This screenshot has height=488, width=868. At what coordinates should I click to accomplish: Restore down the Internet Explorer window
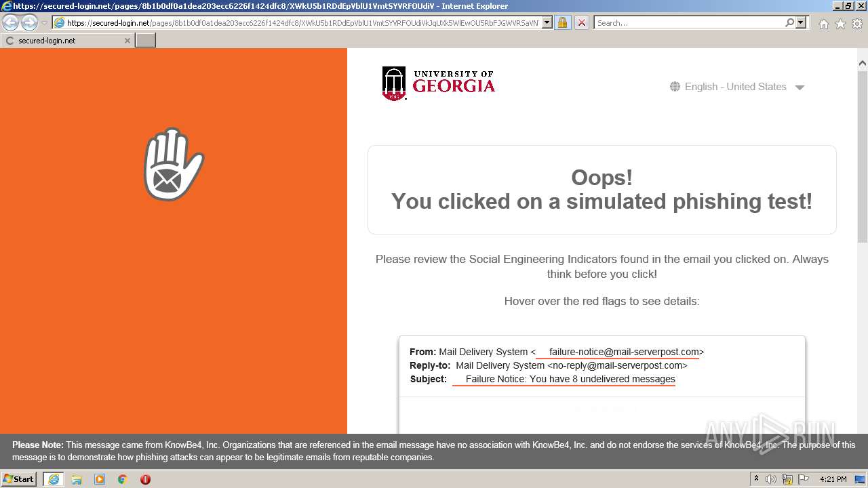(848, 6)
